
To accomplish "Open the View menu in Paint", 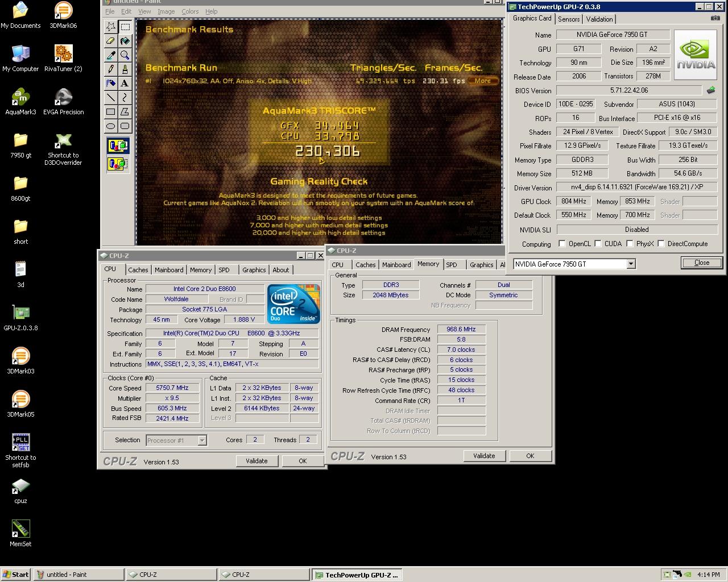I will coord(144,11).
